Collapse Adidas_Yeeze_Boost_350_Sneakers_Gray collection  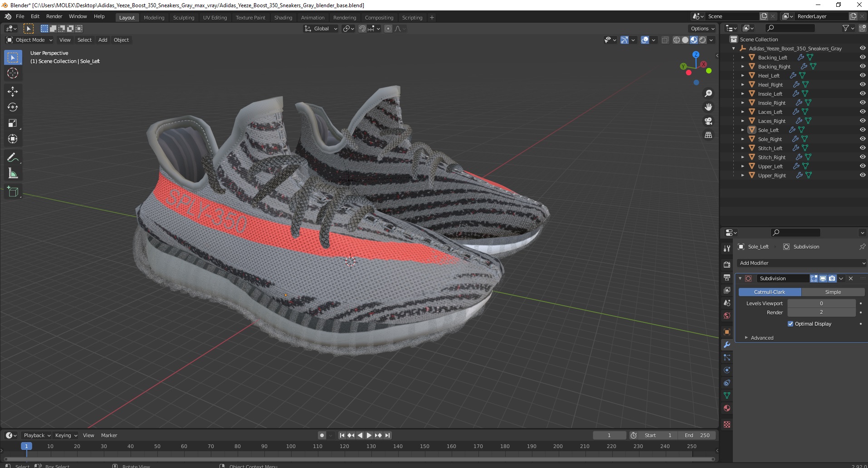[x=734, y=49]
